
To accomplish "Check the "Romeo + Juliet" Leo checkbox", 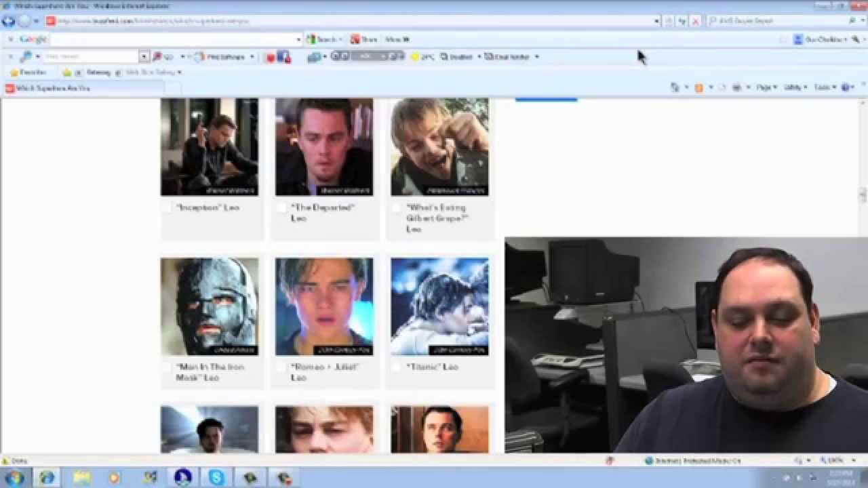I will click(x=281, y=367).
